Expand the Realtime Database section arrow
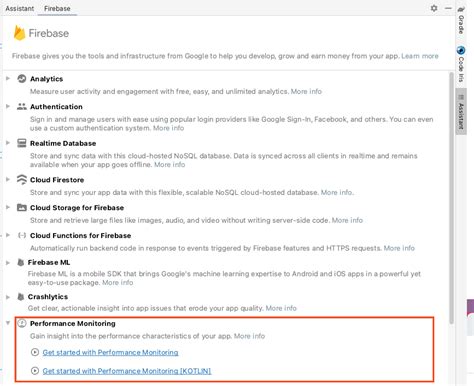 [8, 143]
